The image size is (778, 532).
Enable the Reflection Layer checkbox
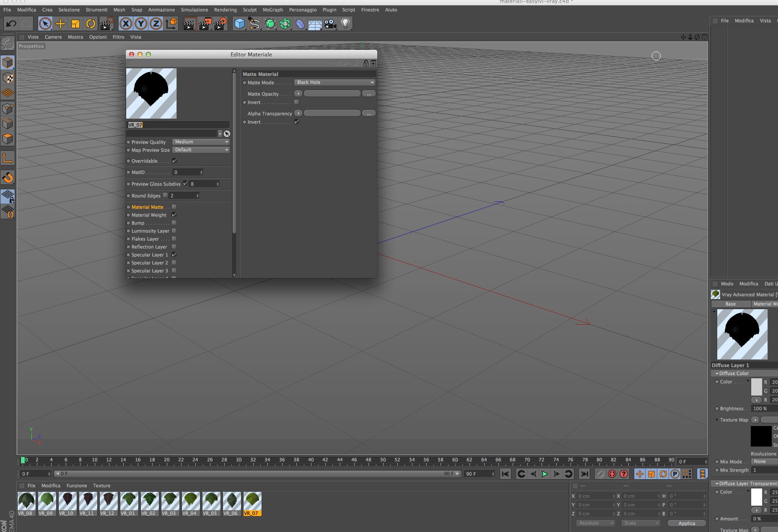point(174,247)
